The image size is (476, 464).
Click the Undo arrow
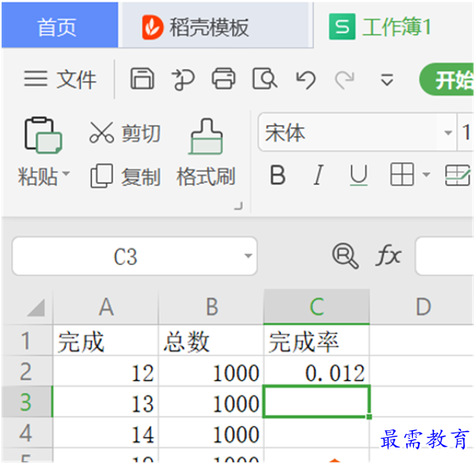point(305,79)
